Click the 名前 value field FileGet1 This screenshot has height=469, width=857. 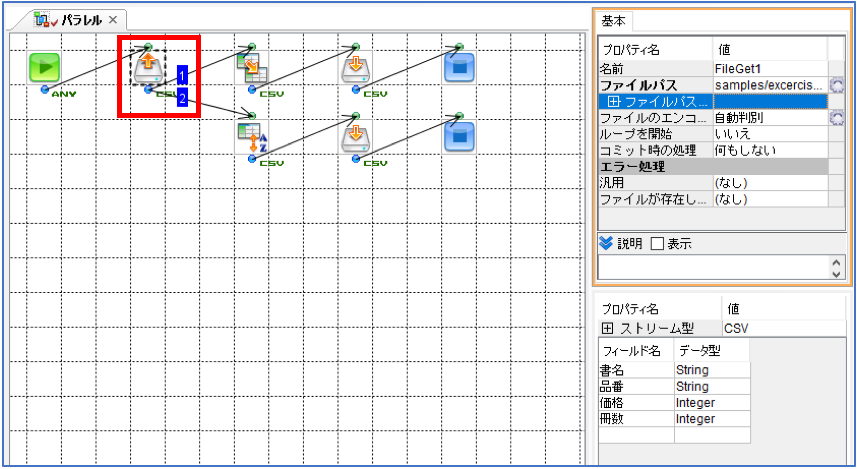click(770, 69)
